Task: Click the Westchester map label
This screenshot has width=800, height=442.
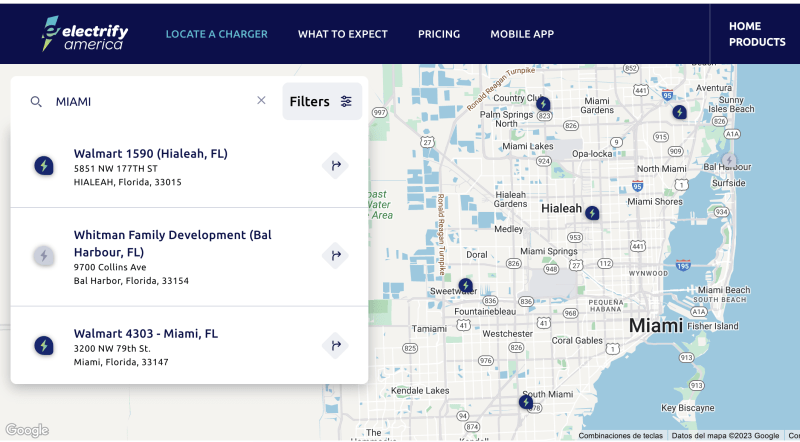Action: (x=508, y=334)
